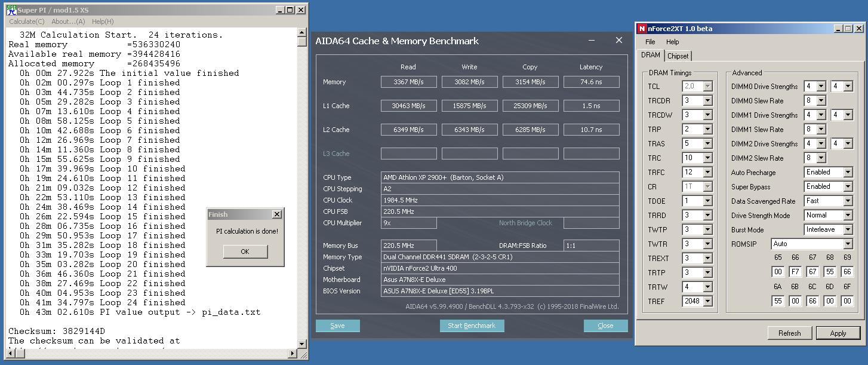Open ROMSIP Auto dropdown

[848, 244]
